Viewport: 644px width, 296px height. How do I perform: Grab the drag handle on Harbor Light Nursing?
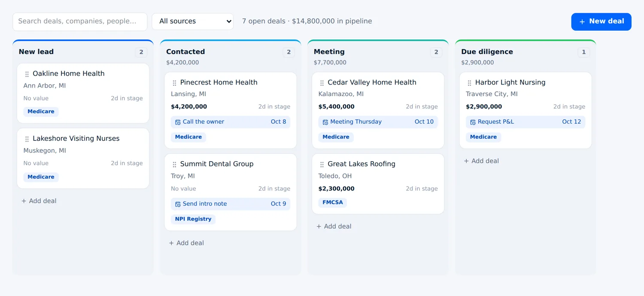tap(469, 83)
